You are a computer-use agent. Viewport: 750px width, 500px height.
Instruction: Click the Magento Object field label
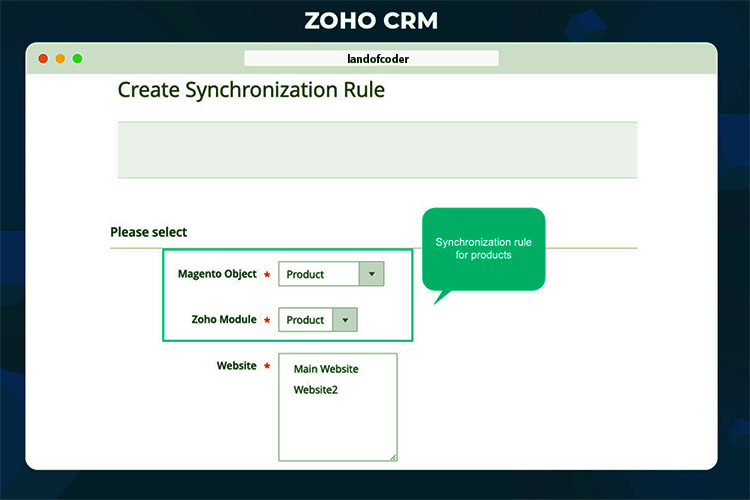tap(217, 274)
